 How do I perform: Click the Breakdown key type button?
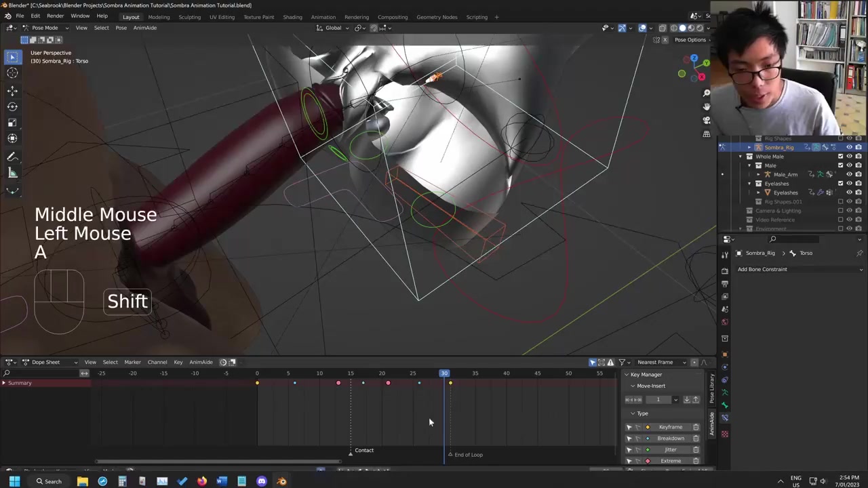pyautogui.click(x=670, y=439)
